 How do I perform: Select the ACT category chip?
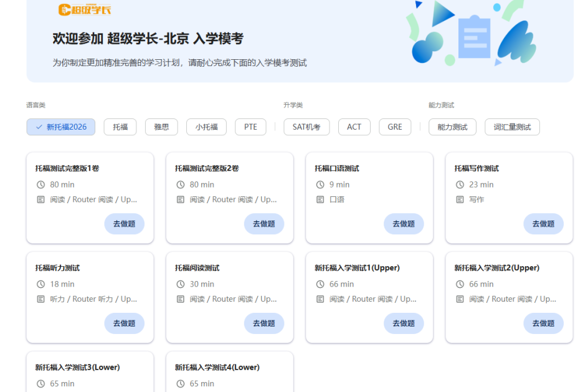pyautogui.click(x=354, y=127)
